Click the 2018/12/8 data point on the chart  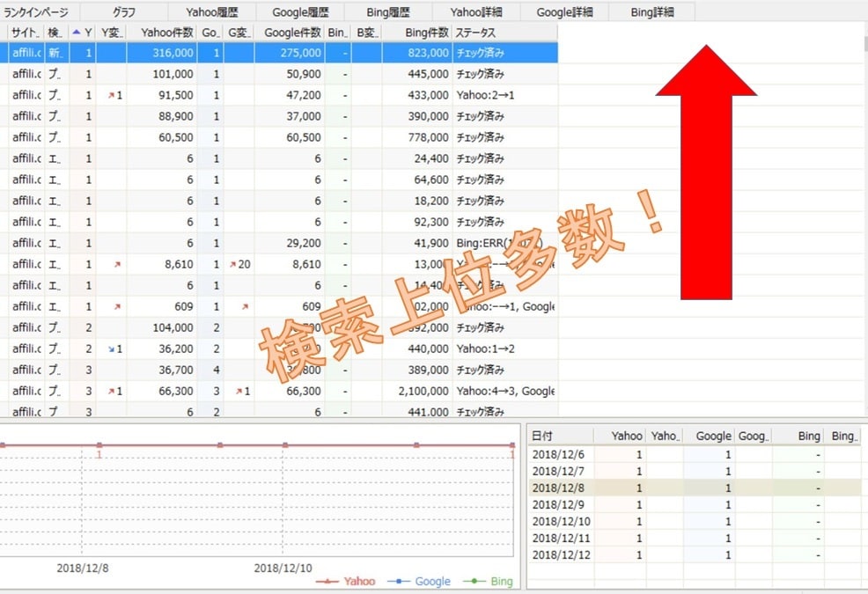pos(99,445)
